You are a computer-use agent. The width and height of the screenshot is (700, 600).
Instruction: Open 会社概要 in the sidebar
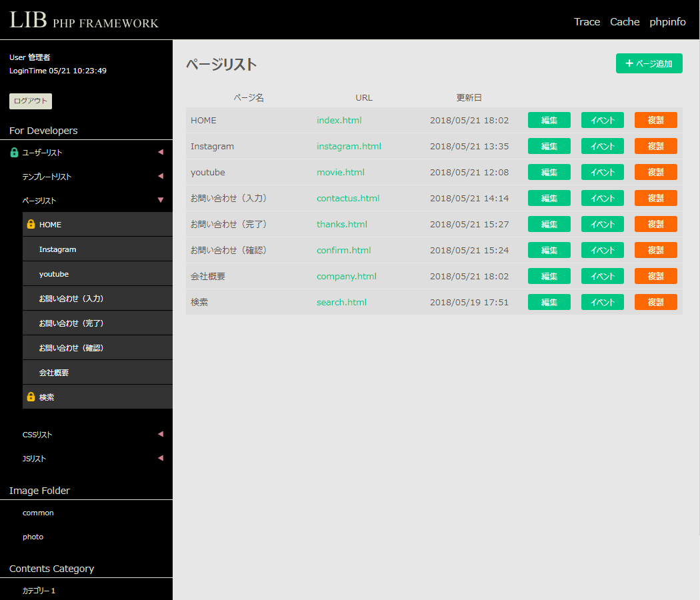pyautogui.click(x=97, y=372)
